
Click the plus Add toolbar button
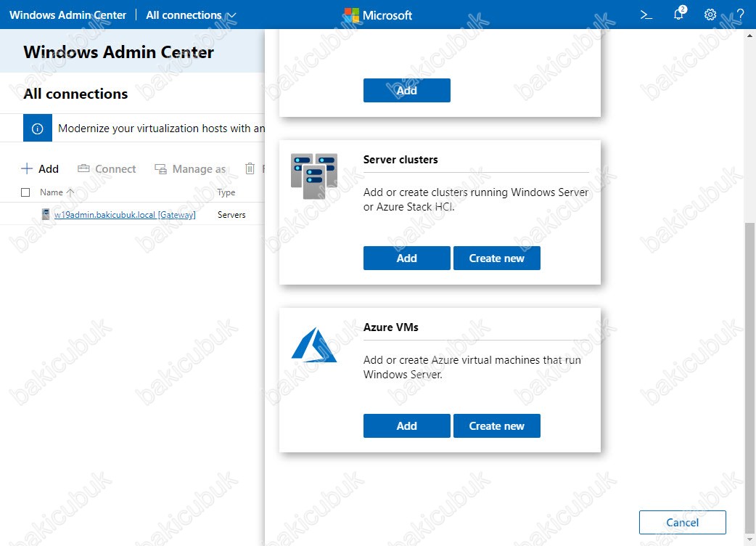40,169
